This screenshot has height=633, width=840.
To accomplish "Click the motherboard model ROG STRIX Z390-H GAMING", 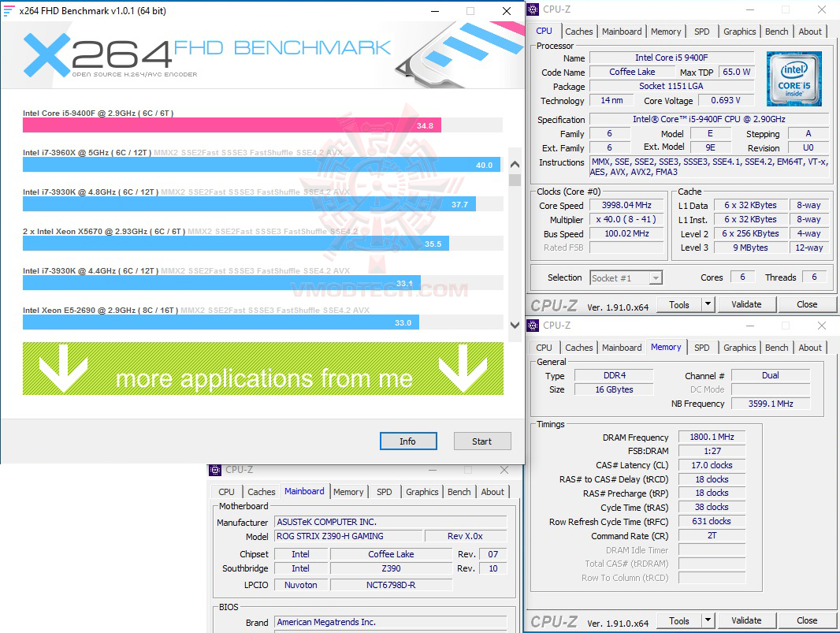I will pos(348,536).
